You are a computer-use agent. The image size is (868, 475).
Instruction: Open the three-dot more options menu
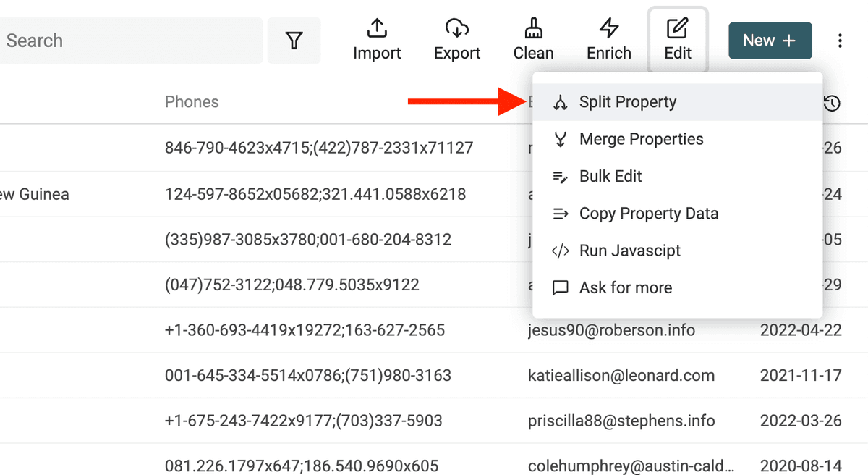tap(840, 41)
